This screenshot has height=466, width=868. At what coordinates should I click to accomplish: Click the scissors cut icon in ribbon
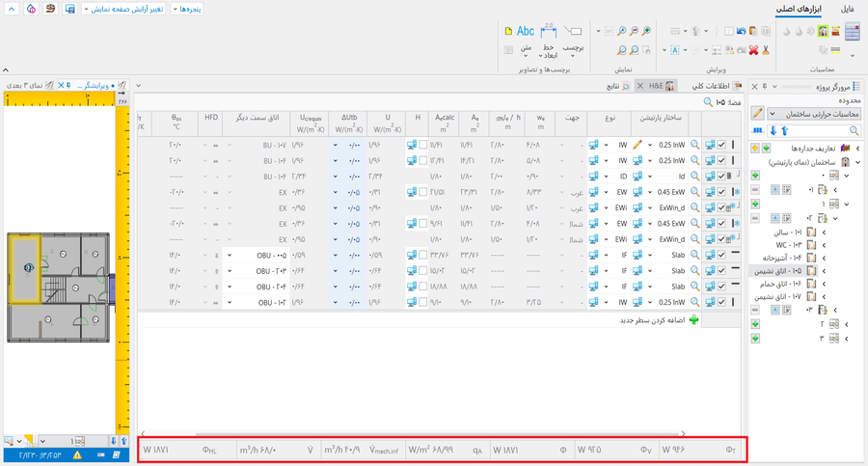765,49
